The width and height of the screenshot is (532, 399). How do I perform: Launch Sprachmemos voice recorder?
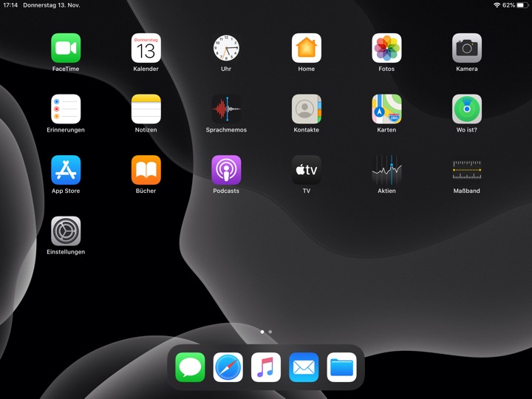pyautogui.click(x=226, y=109)
